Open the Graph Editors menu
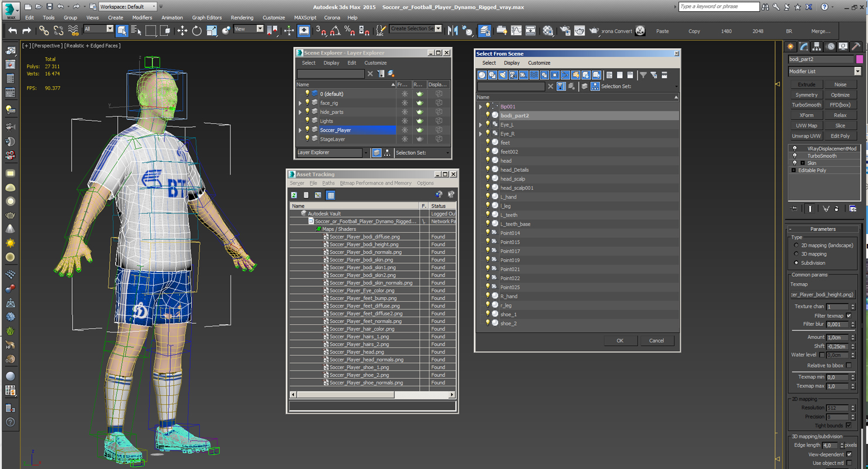868x469 pixels. 207,18
